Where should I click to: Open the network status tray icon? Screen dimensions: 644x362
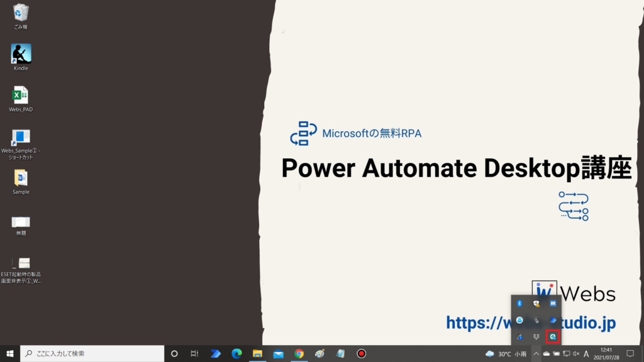pos(567,354)
